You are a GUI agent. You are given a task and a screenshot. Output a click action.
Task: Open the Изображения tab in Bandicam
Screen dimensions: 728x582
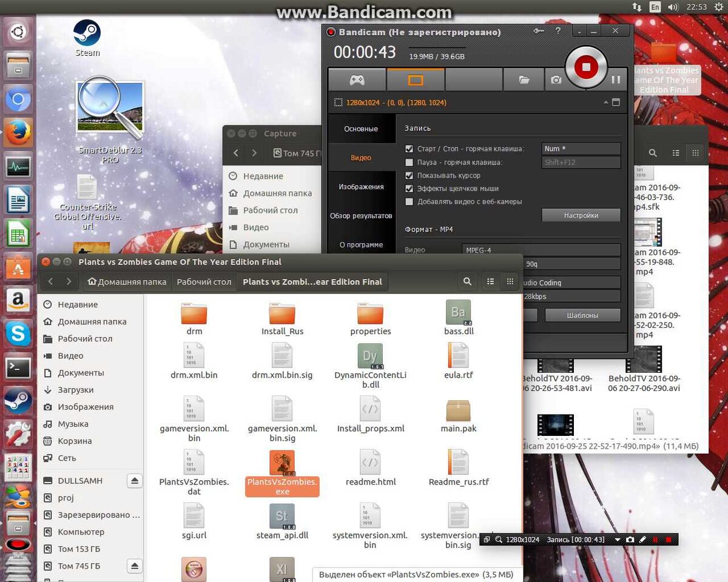[x=361, y=187]
